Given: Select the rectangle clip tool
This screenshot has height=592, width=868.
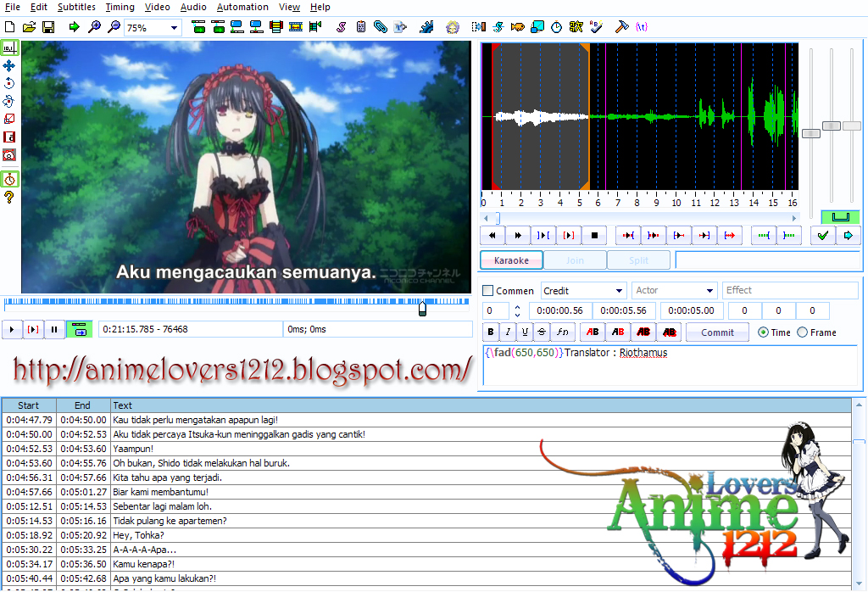Looking at the screenshot, I should [x=9, y=137].
